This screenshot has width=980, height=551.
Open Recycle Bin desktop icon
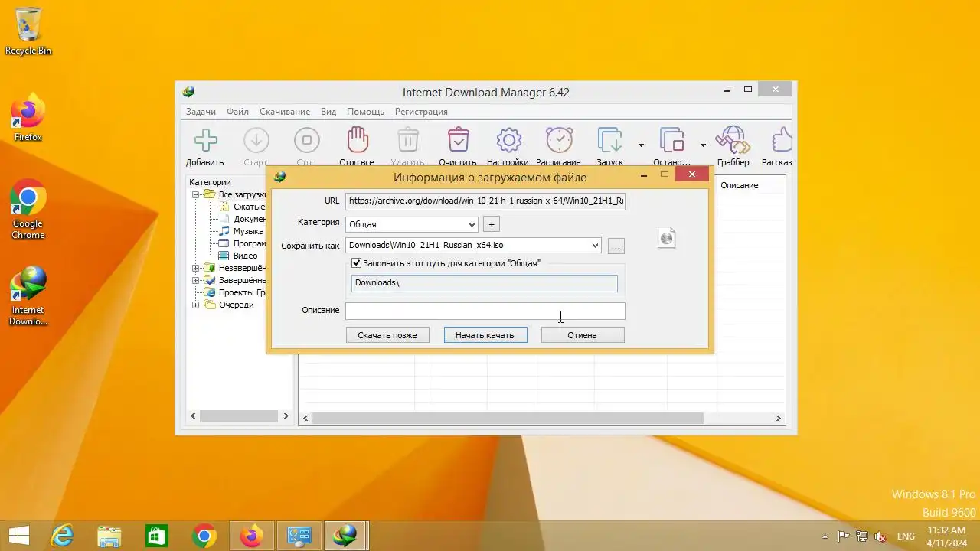[x=28, y=31]
